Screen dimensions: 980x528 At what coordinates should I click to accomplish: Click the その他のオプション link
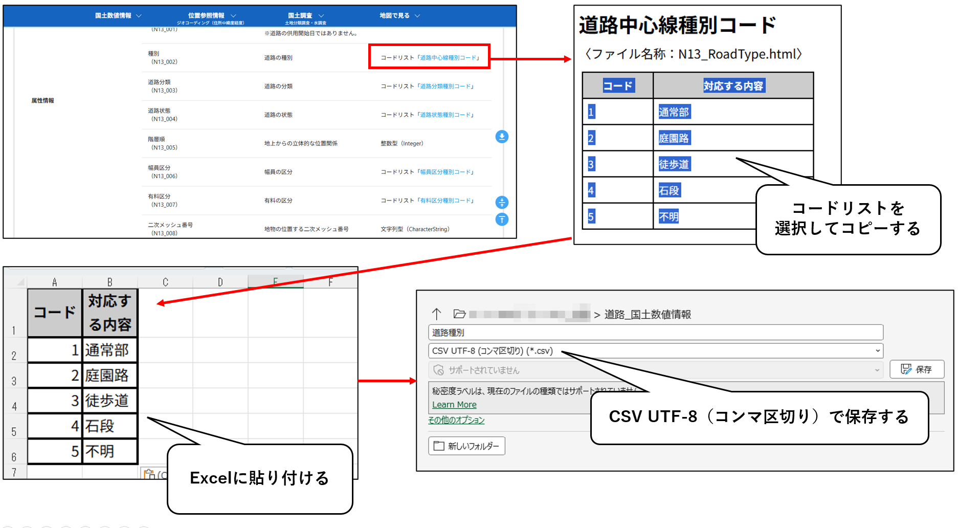[x=456, y=420]
